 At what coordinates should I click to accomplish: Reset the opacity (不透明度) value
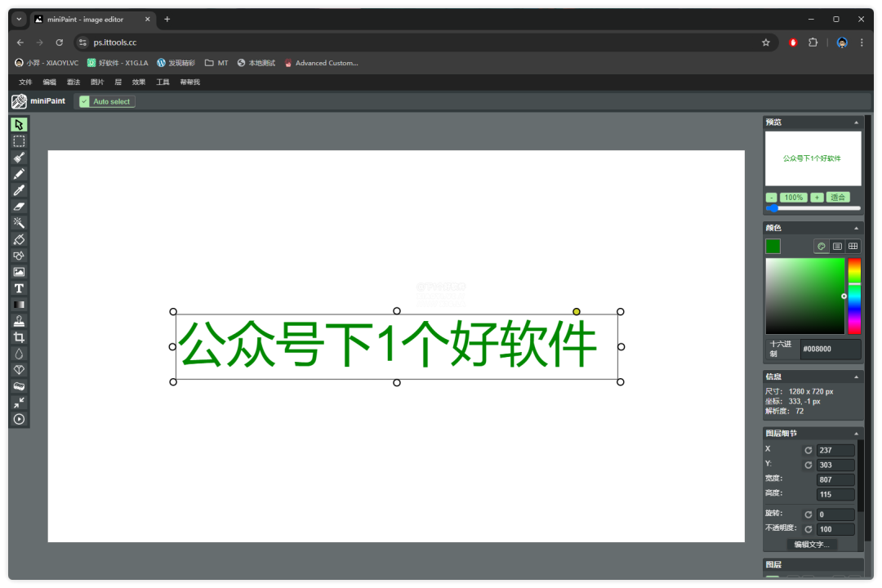point(808,529)
